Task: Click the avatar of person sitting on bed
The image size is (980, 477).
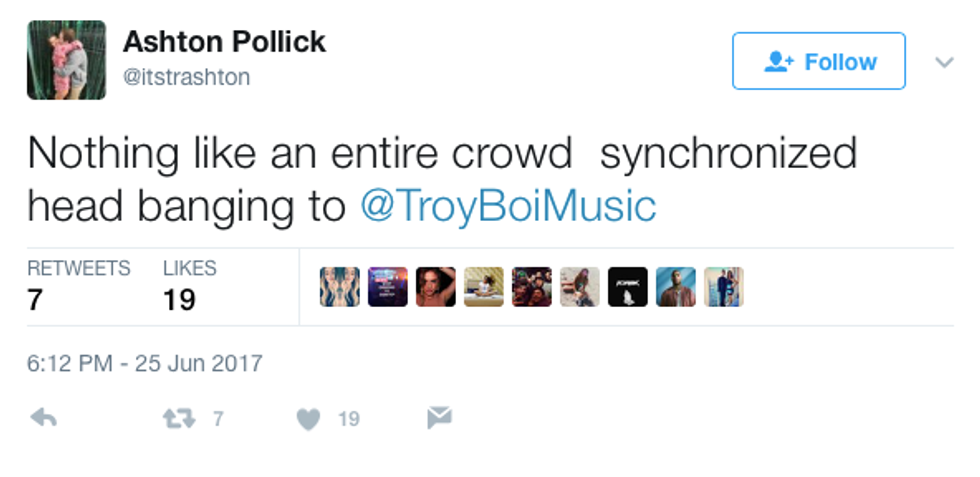Action: point(484,287)
